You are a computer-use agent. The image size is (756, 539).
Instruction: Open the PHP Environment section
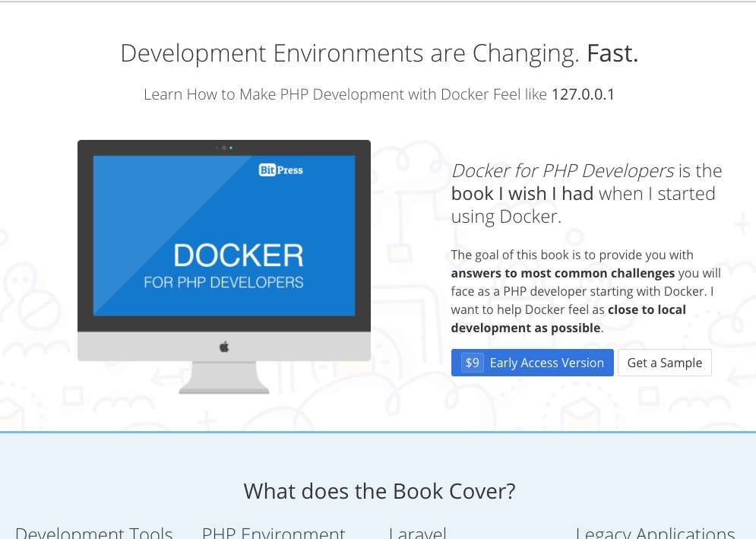[273, 532]
